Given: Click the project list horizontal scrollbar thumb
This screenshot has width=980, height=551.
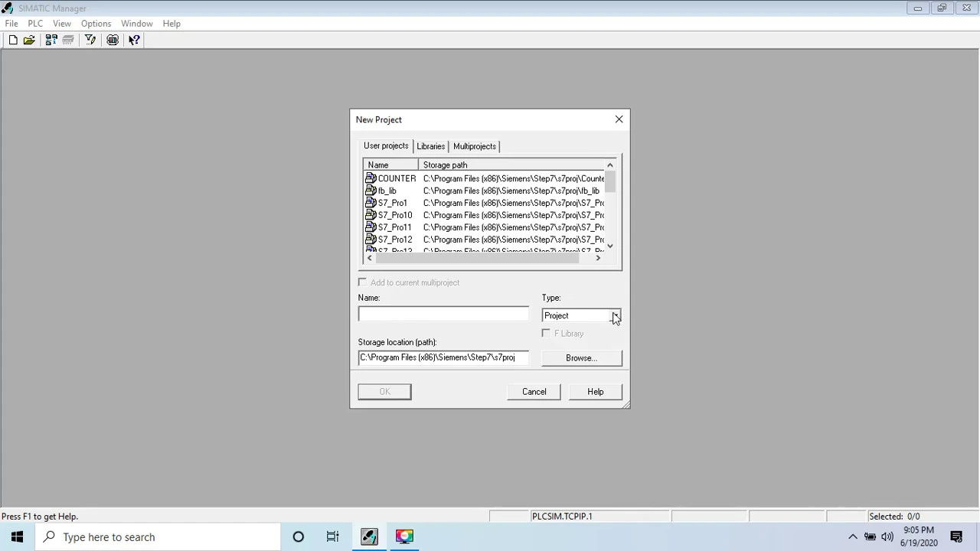Looking at the screenshot, I should pos(477,258).
